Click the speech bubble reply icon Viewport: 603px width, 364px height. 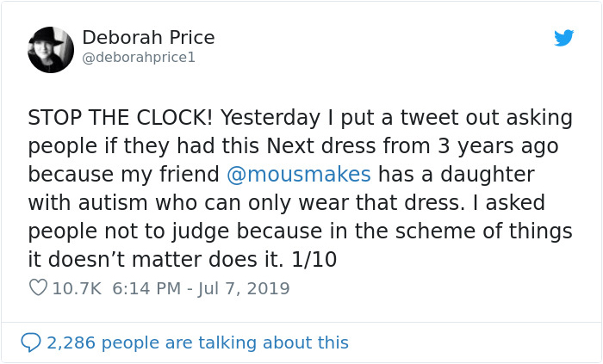[x=31, y=342]
